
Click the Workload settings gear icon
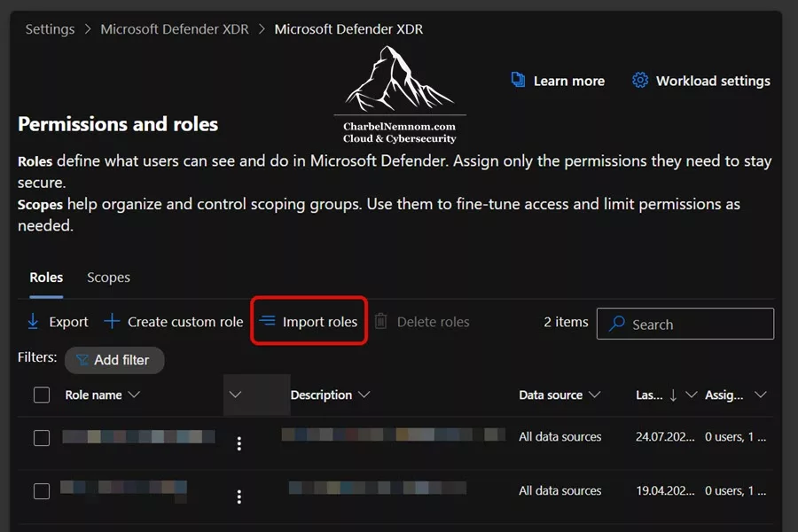point(640,80)
